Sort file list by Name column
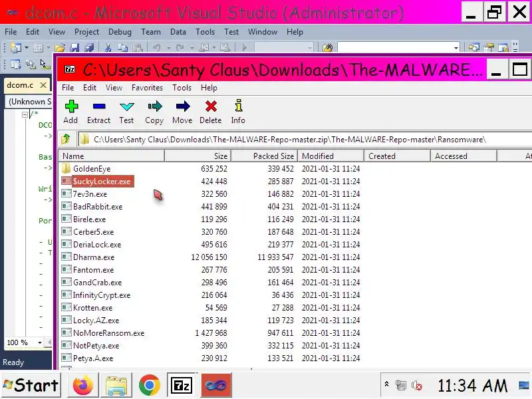 tap(111, 156)
